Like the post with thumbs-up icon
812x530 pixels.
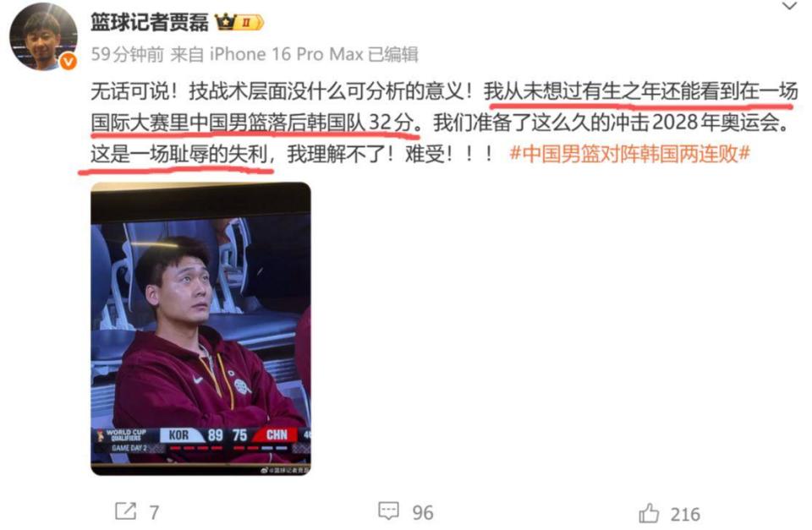(x=649, y=513)
